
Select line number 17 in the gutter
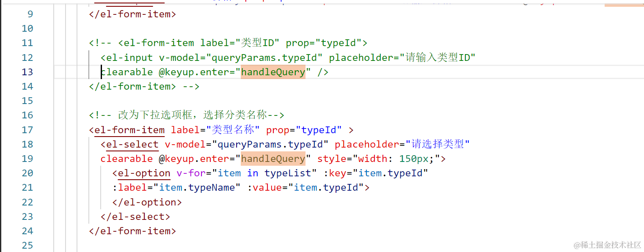pos(28,130)
